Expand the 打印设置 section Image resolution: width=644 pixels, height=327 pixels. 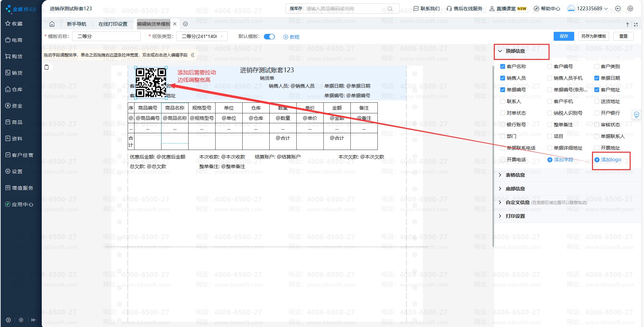coord(515,216)
